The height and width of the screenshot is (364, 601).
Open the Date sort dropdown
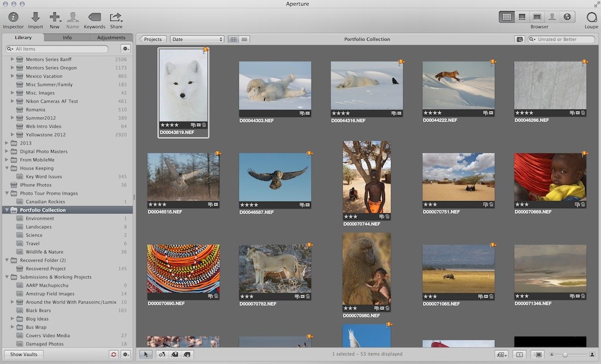pos(197,39)
